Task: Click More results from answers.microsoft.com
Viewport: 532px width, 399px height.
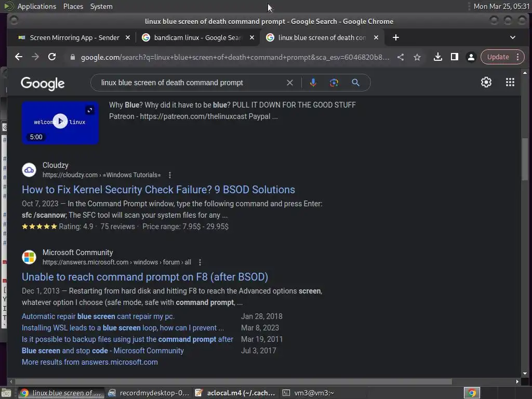Action: tap(90, 362)
